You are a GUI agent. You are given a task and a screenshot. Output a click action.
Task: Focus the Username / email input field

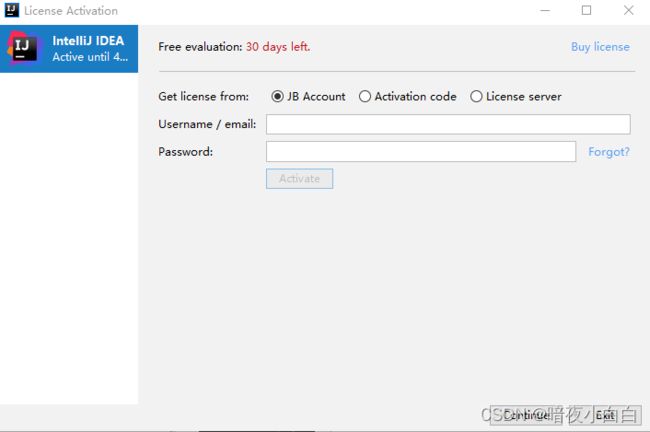point(448,124)
